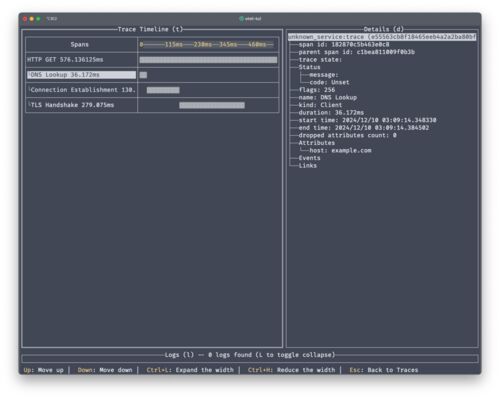Select the unknown_service:trace root node

[x=382, y=37]
